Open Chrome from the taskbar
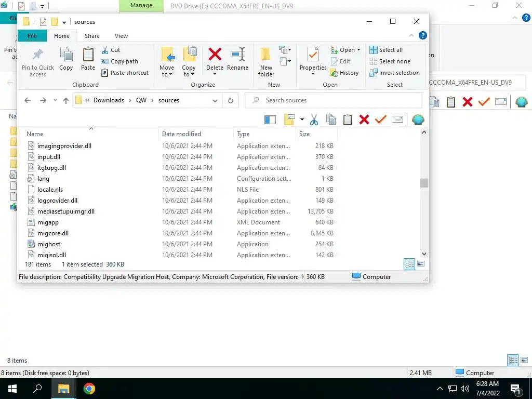Viewport: 532px width, 399px height. pos(89,389)
